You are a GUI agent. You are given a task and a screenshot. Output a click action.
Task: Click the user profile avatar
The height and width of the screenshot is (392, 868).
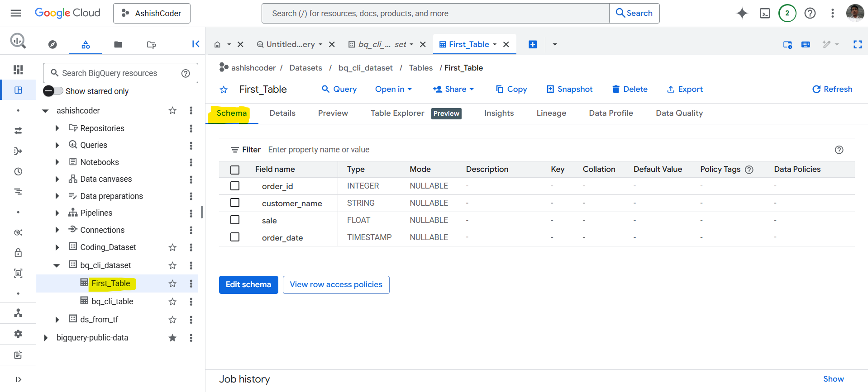pyautogui.click(x=855, y=13)
